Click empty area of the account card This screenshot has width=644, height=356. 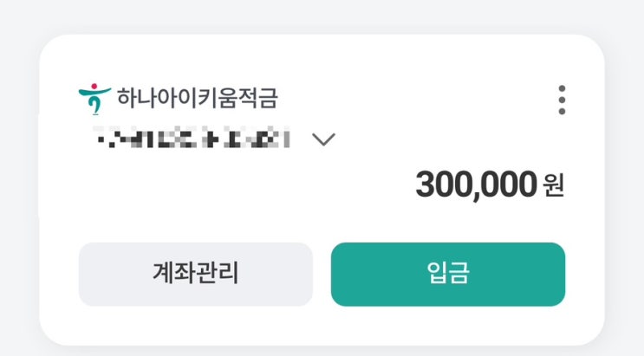(x=217, y=199)
